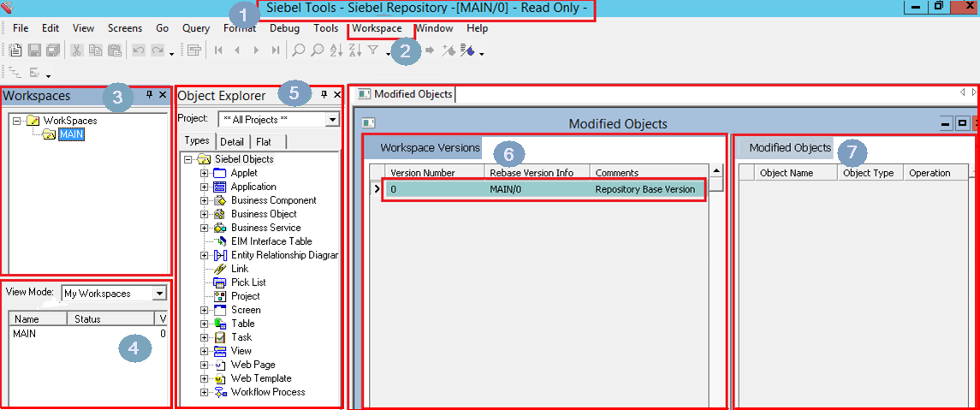Close the Object Explorer panel

[337, 94]
